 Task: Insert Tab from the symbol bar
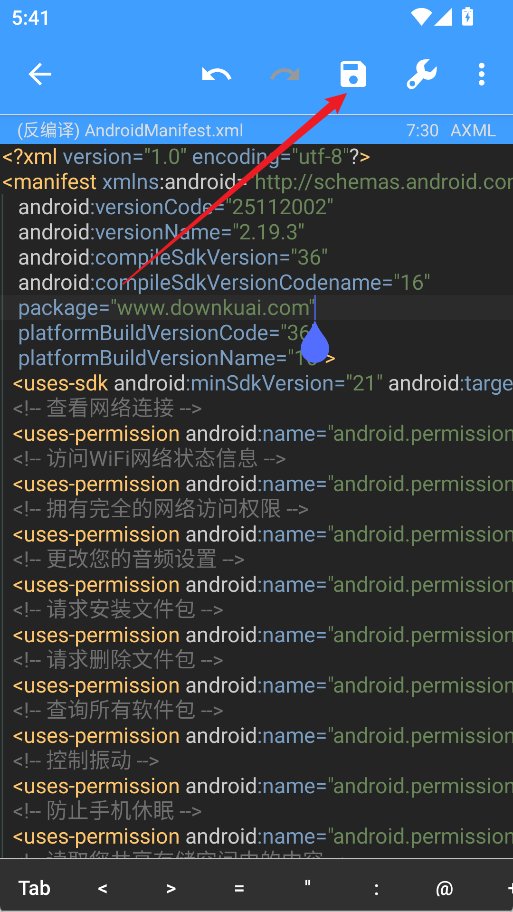(x=34, y=888)
